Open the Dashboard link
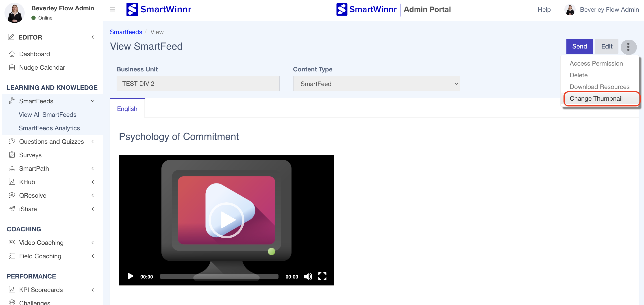 pyautogui.click(x=35, y=54)
